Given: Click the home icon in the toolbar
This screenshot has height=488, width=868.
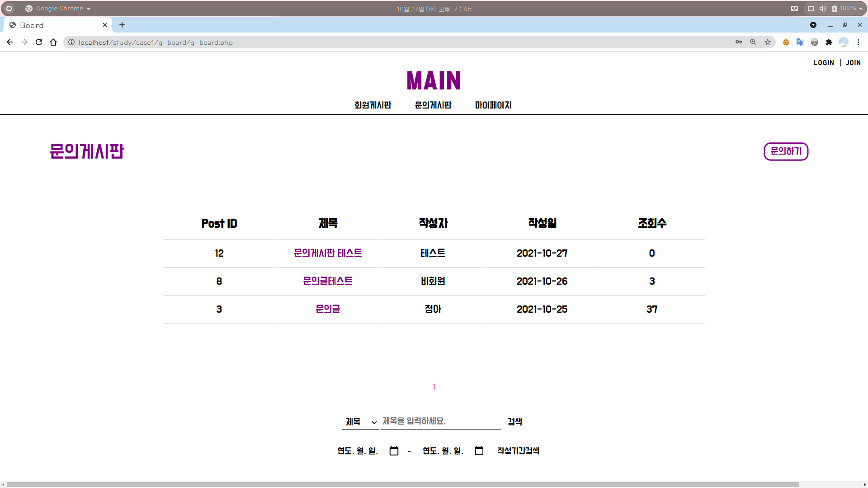Looking at the screenshot, I should [53, 42].
